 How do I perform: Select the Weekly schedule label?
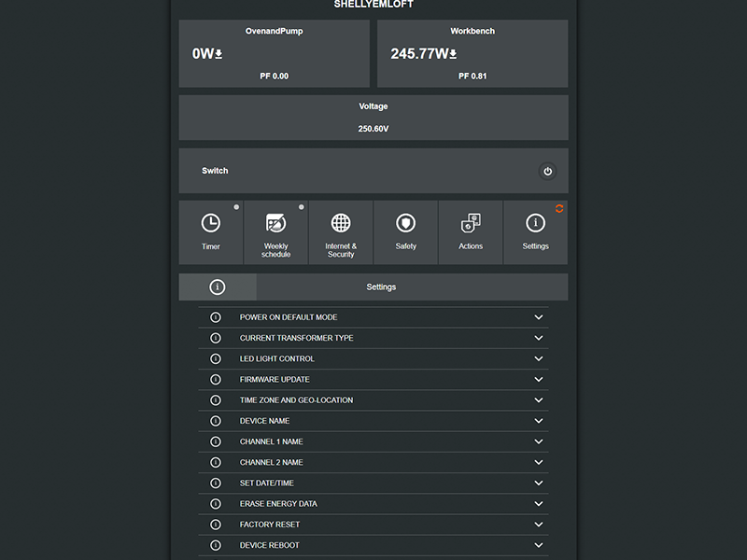[x=275, y=250]
